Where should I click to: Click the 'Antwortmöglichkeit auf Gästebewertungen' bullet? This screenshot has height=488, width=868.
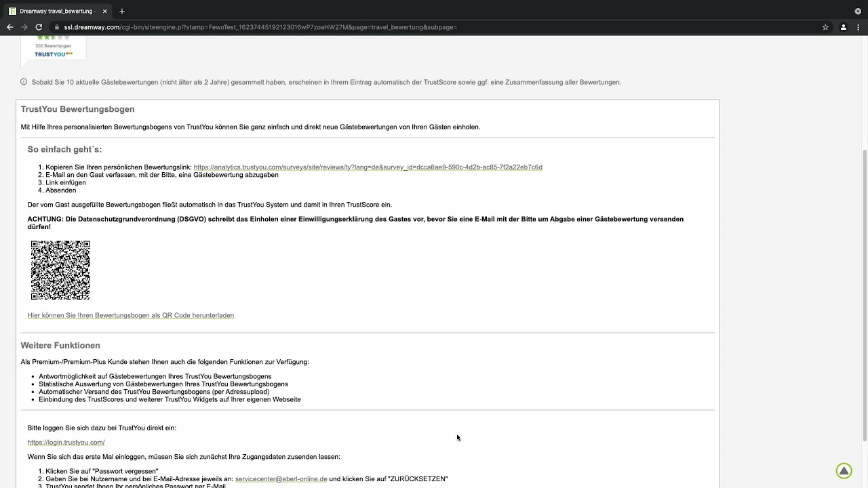(155, 377)
